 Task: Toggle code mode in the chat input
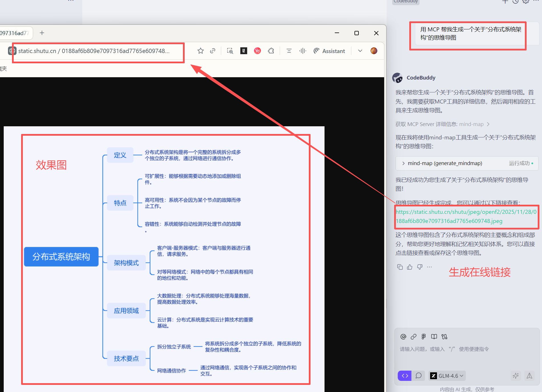pos(404,375)
